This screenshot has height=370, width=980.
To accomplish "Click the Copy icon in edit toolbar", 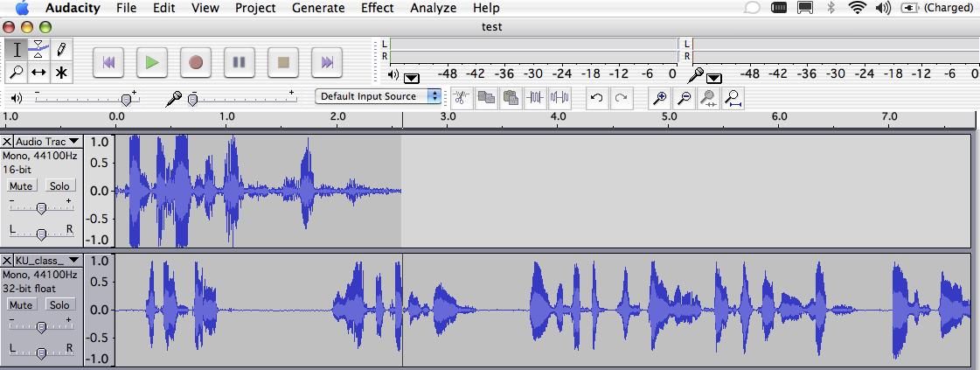I will (486, 97).
